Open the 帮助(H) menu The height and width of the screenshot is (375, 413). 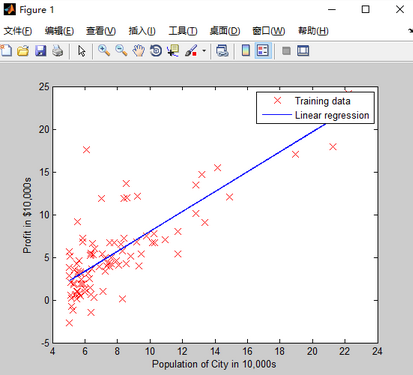click(313, 31)
